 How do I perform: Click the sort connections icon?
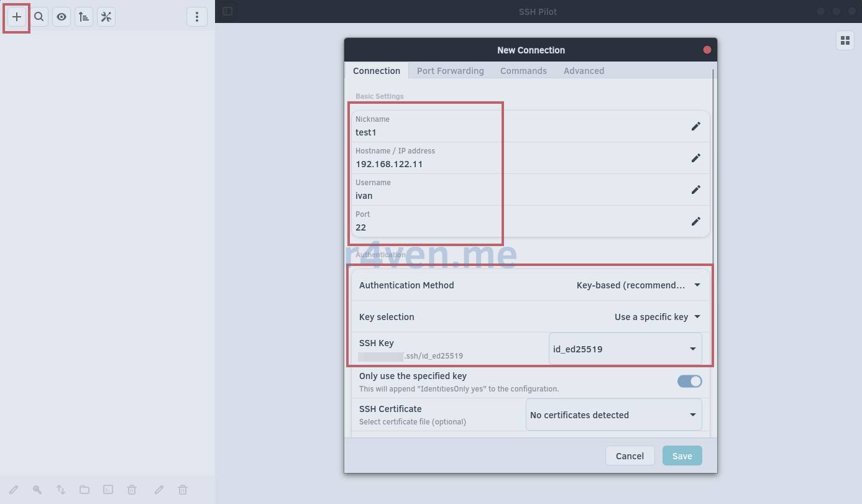84,17
